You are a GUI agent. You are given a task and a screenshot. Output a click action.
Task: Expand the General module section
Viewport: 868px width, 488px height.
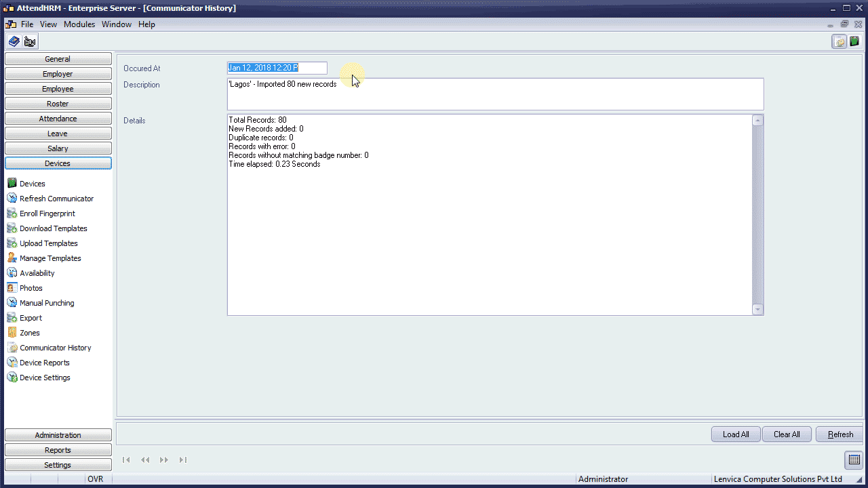pyautogui.click(x=58, y=59)
